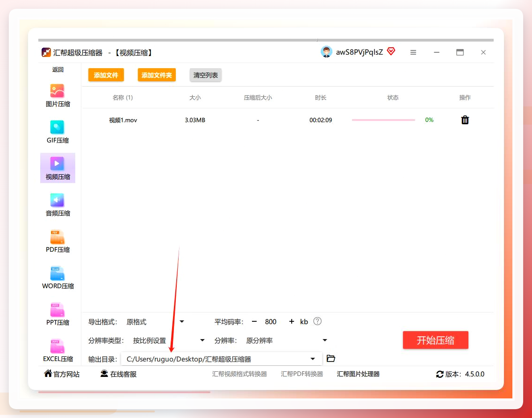Click the progress bar of 视频1.mov
This screenshot has height=418, width=532.
point(383,120)
